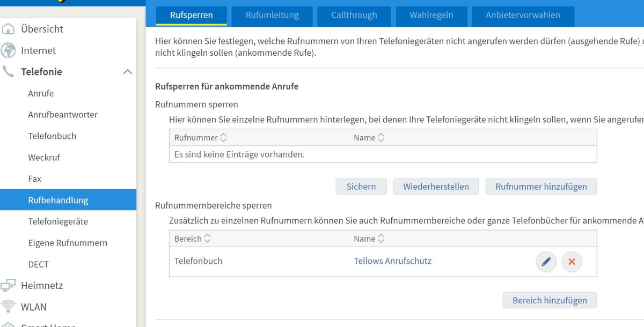The height and width of the screenshot is (327, 644).
Task: Switch to the Rufumleitung tab
Action: pyautogui.click(x=272, y=15)
